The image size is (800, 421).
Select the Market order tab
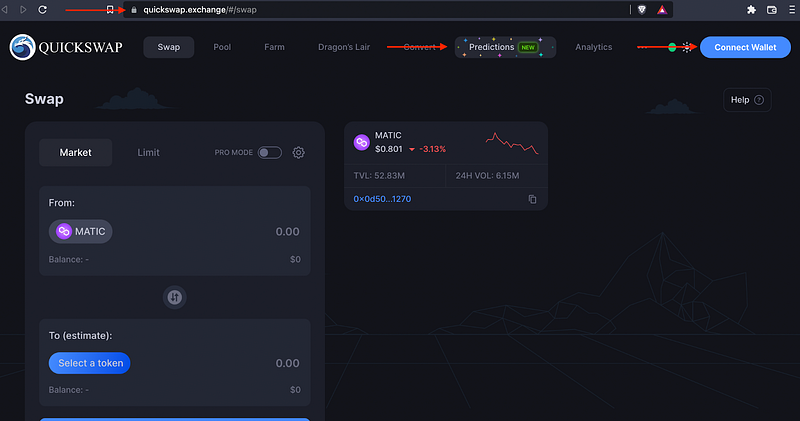click(x=76, y=152)
